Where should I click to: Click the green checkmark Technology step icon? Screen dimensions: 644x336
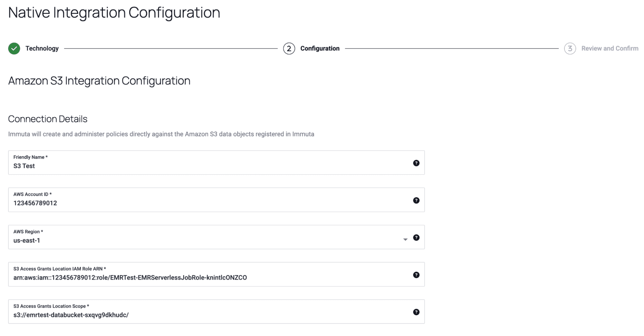[x=14, y=49]
